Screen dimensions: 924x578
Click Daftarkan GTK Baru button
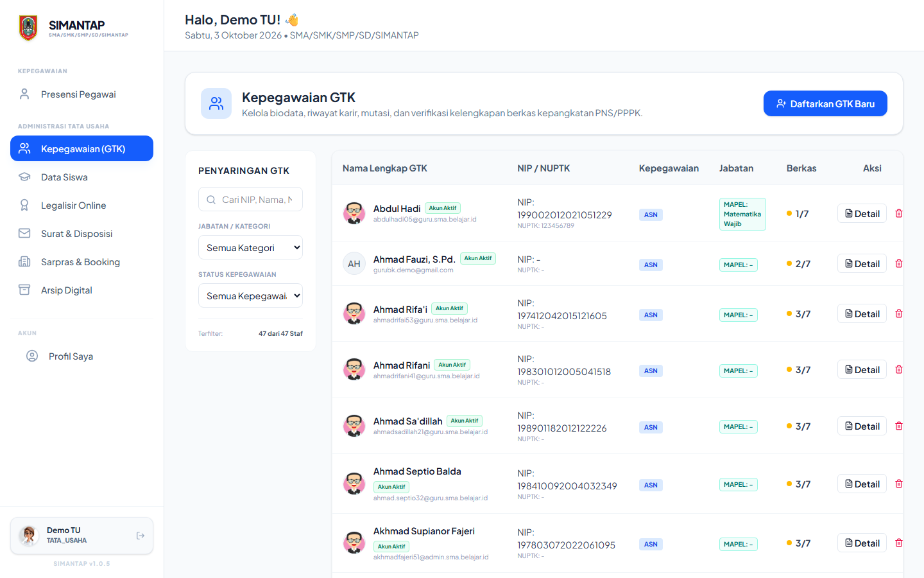(x=825, y=103)
